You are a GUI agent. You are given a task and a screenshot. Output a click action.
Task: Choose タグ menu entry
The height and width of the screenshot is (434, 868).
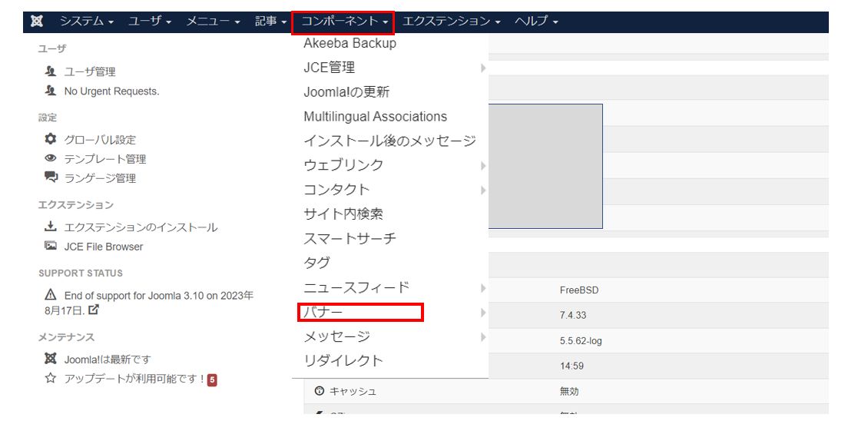click(316, 263)
